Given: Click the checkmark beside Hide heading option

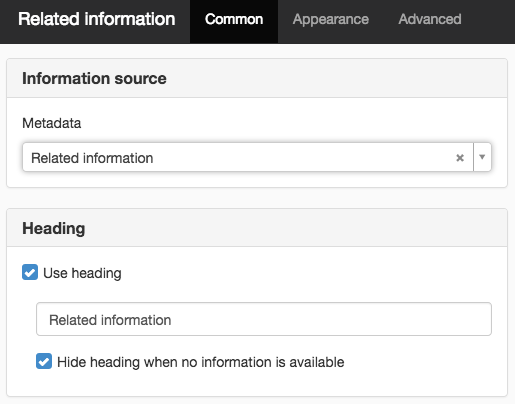Looking at the screenshot, I should 44,361.
